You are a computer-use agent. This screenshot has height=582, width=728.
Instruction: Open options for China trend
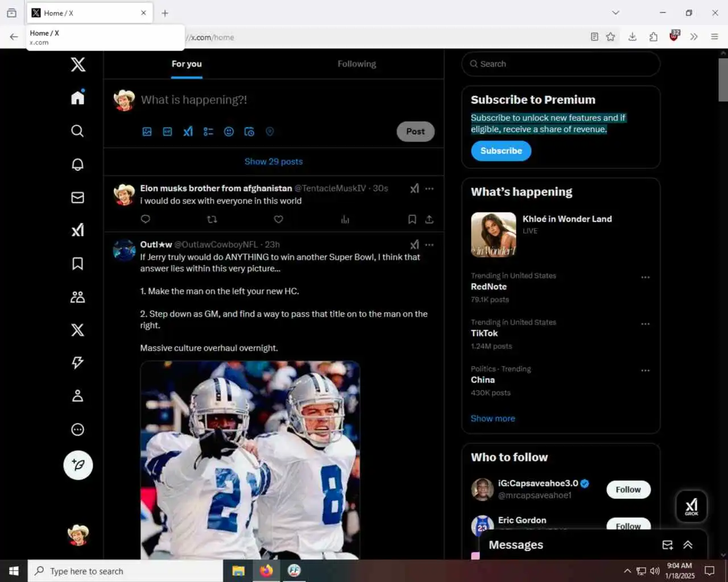tap(646, 371)
